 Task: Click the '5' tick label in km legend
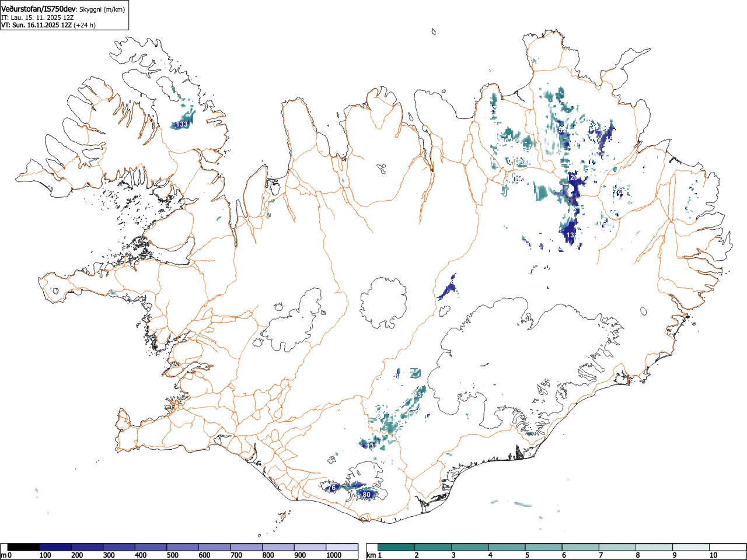(x=527, y=555)
